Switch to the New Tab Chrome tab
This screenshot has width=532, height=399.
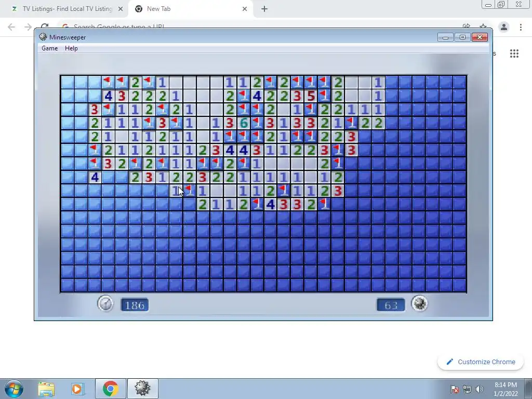(x=190, y=9)
